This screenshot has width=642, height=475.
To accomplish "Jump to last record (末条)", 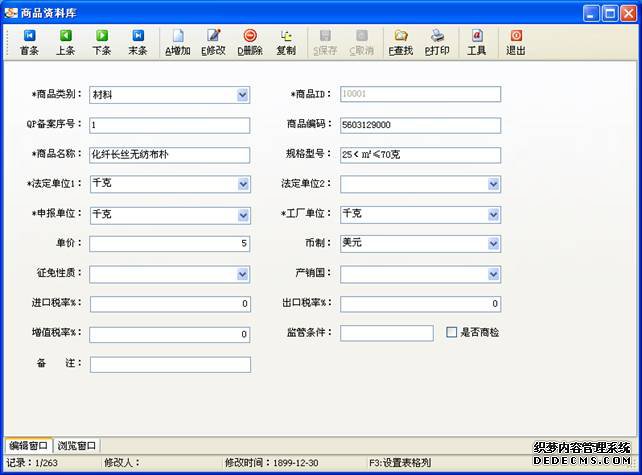I will point(137,42).
